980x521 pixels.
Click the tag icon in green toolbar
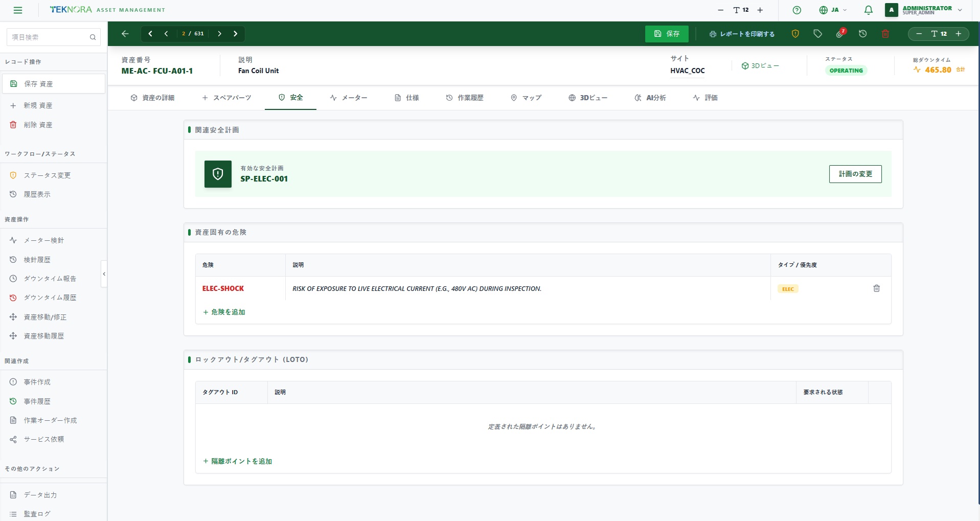[817, 34]
